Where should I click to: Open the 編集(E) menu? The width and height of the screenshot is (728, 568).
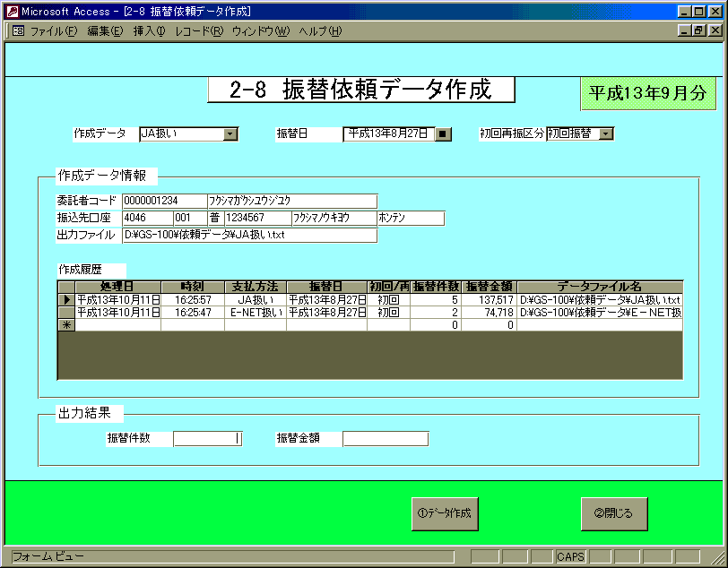point(105,31)
